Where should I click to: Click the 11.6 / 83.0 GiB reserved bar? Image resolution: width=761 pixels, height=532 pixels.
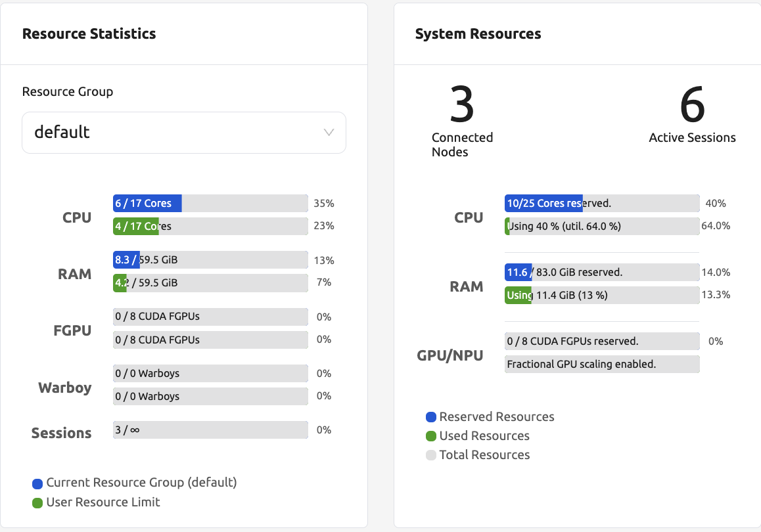coord(601,272)
